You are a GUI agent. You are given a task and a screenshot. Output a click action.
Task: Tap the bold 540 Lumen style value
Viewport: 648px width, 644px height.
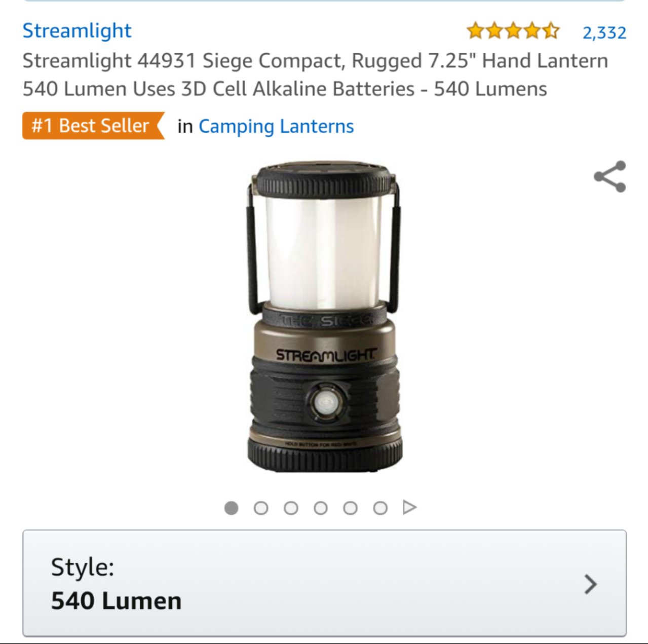[116, 601]
